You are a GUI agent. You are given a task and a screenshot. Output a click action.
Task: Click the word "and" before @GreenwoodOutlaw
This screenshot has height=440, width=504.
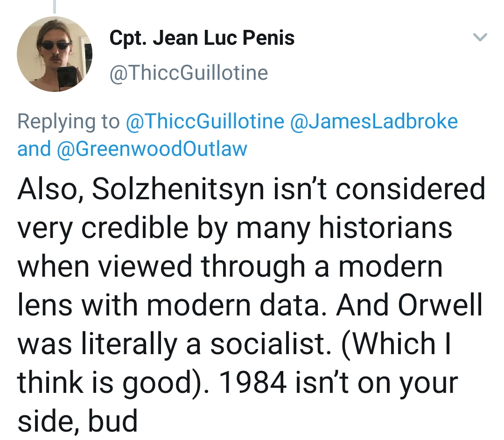[x=34, y=148]
